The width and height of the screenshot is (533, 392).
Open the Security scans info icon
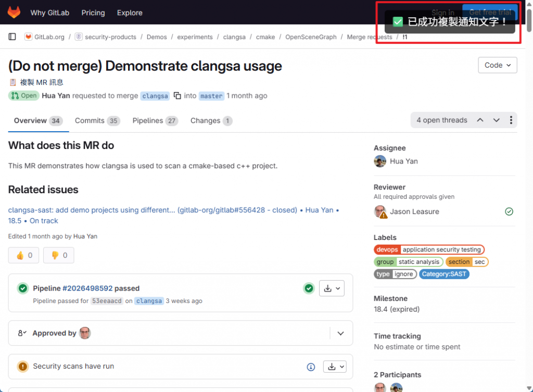click(311, 367)
